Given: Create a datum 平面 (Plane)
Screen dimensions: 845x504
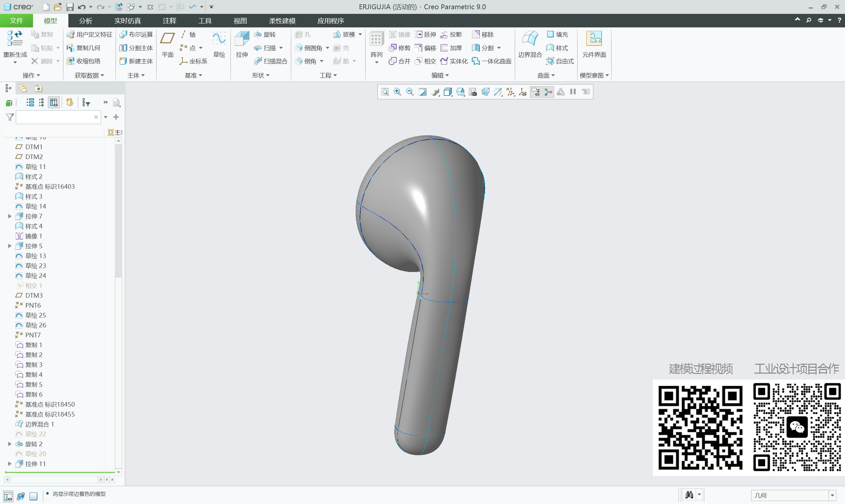Looking at the screenshot, I should (167, 44).
